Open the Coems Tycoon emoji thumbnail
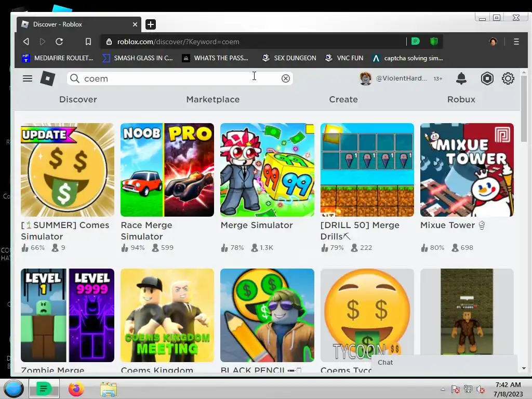The image size is (532, 399). (367, 315)
